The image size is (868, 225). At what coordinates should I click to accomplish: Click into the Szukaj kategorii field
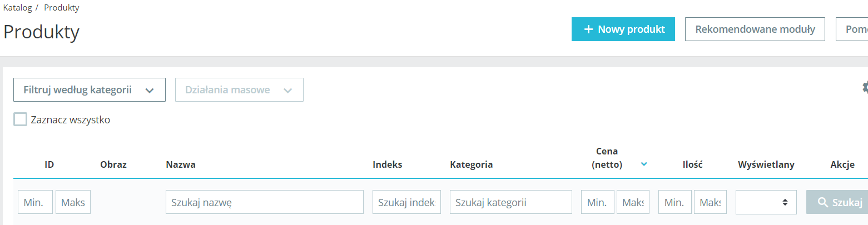(510, 202)
